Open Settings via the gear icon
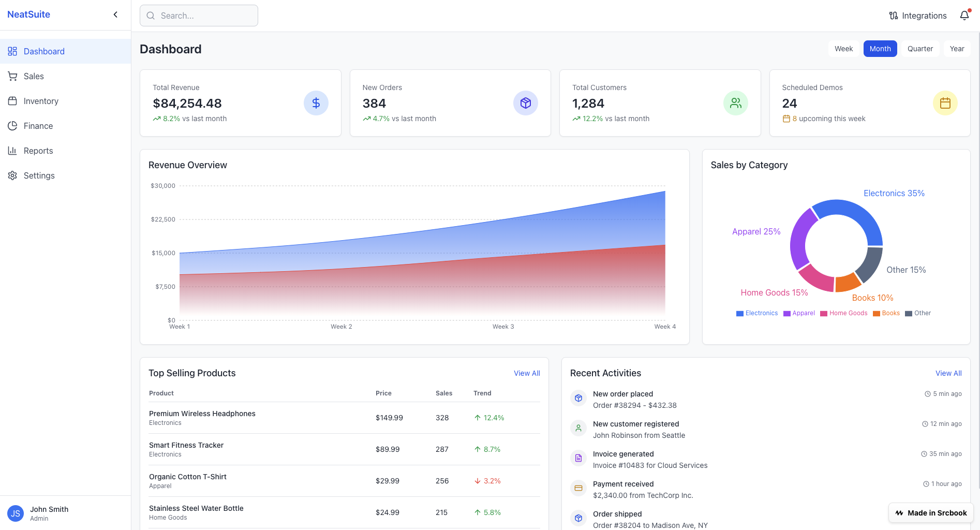980x530 pixels. click(12, 175)
